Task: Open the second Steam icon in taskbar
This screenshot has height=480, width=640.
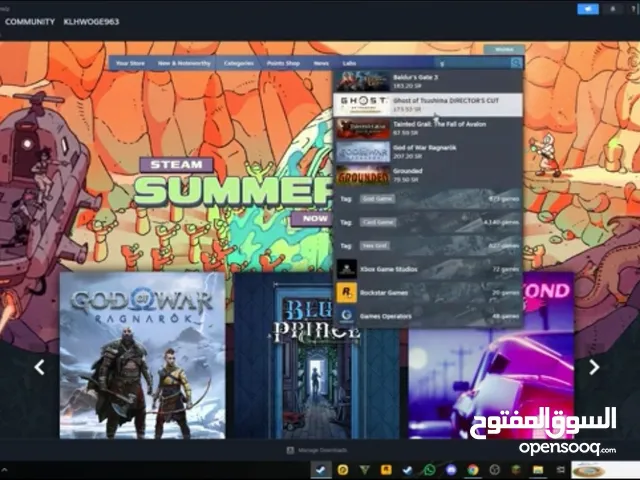Action: tap(407, 470)
